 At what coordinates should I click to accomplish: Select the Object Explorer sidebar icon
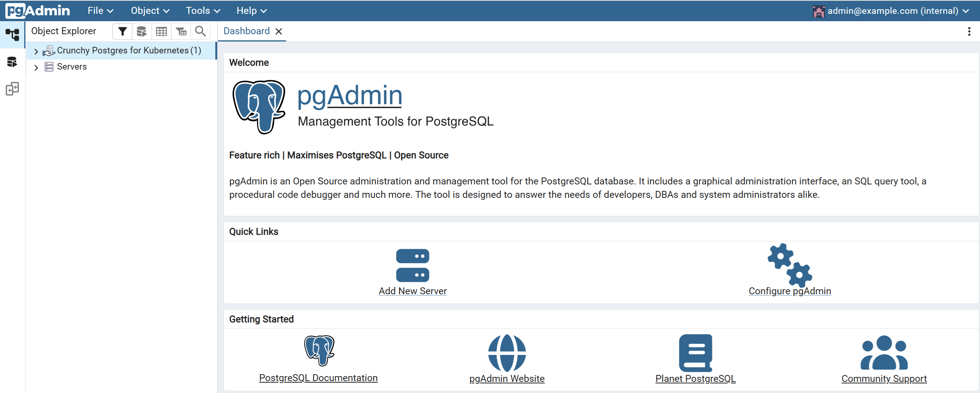tap(12, 35)
